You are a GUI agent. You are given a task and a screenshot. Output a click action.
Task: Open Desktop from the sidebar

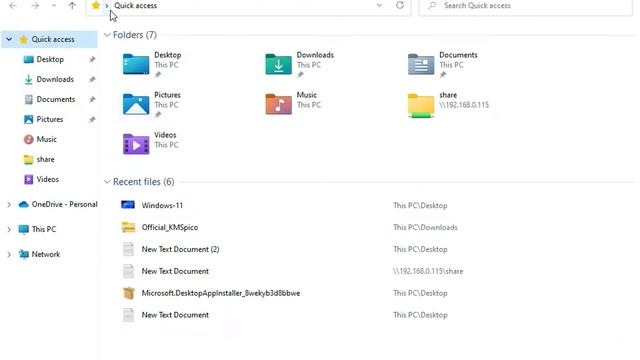pos(50,59)
